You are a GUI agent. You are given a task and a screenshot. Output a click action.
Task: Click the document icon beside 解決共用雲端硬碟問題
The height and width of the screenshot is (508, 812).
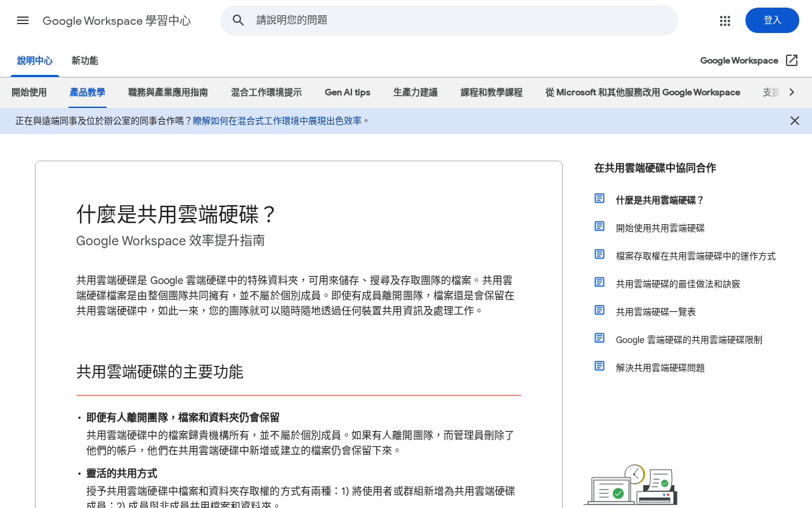pos(599,366)
